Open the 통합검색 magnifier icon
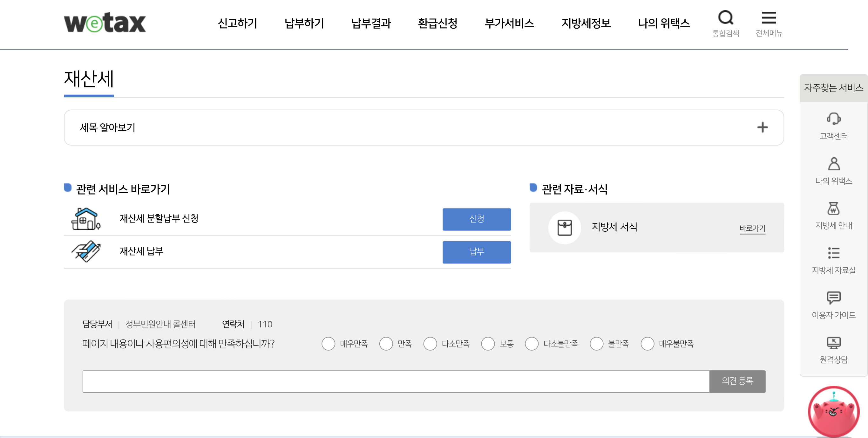The width and height of the screenshot is (868, 438). (725, 18)
